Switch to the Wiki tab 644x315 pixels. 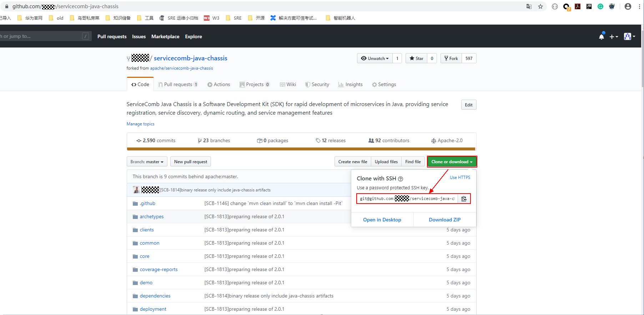pos(288,84)
